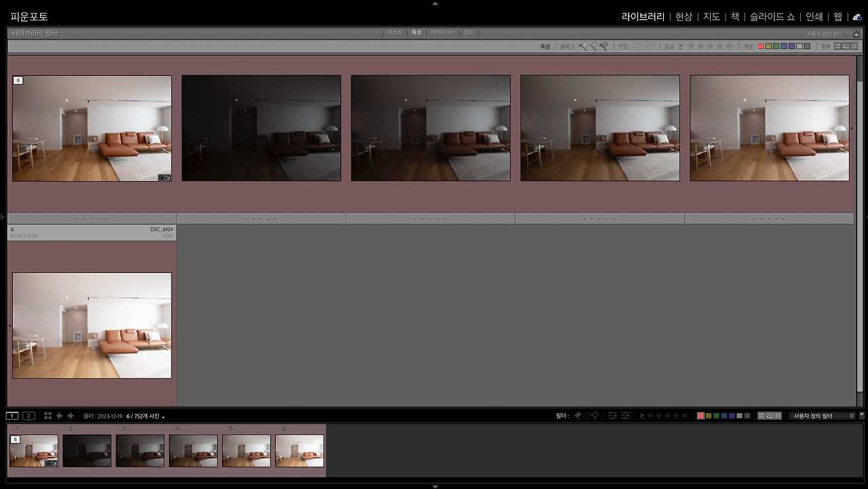Filter by purple color label in library bar
Viewport: 868px width, 489px height.
point(791,46)
